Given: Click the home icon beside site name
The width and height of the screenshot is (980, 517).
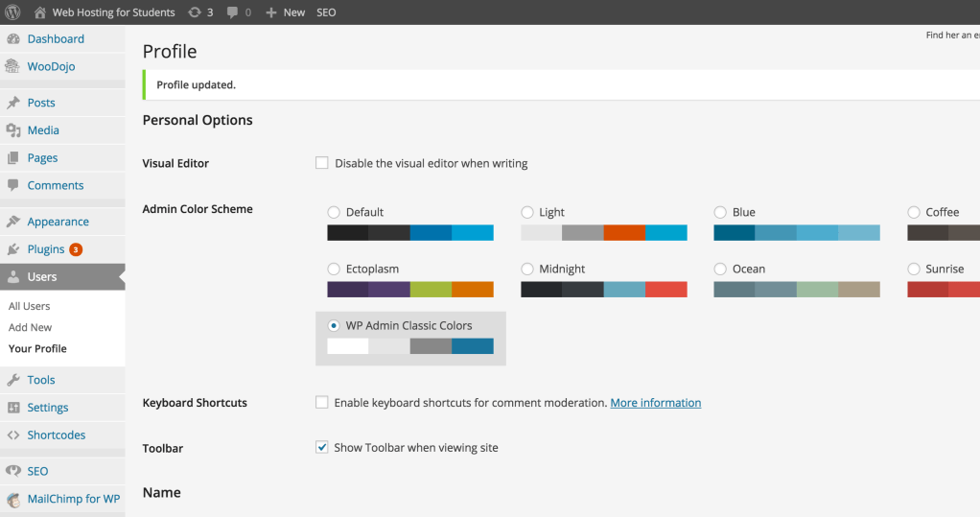Looking at the screenshot, I should click(x=39, y=12).
